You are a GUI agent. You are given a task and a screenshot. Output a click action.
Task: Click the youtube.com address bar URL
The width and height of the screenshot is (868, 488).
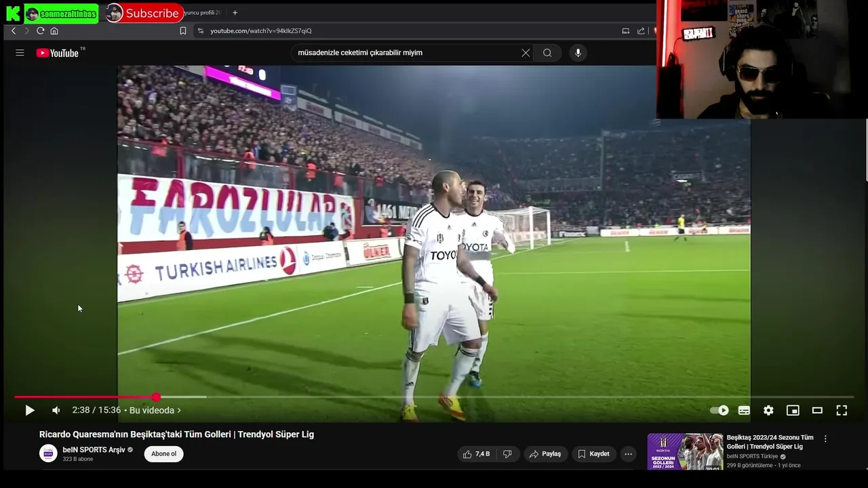coord(261,30)
